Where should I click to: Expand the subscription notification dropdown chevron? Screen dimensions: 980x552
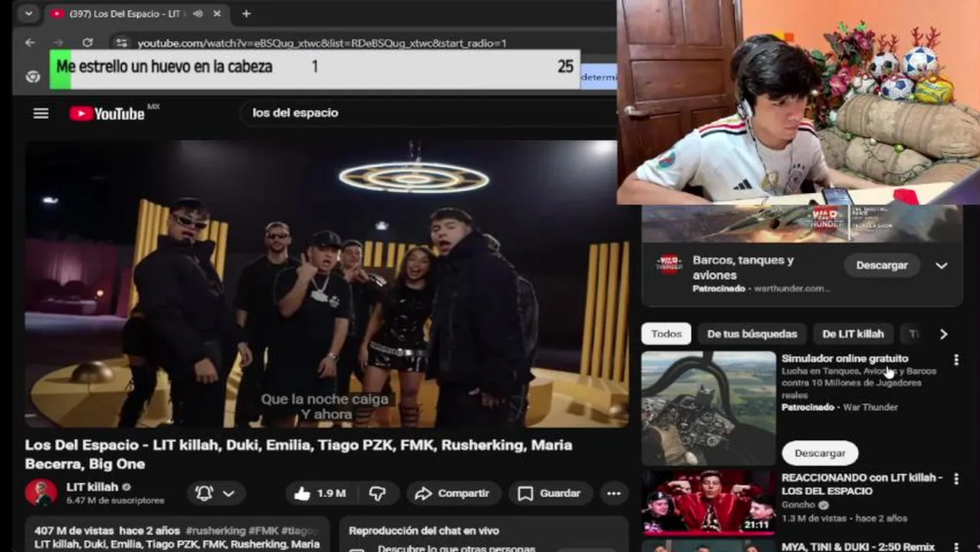coord(229,494)
